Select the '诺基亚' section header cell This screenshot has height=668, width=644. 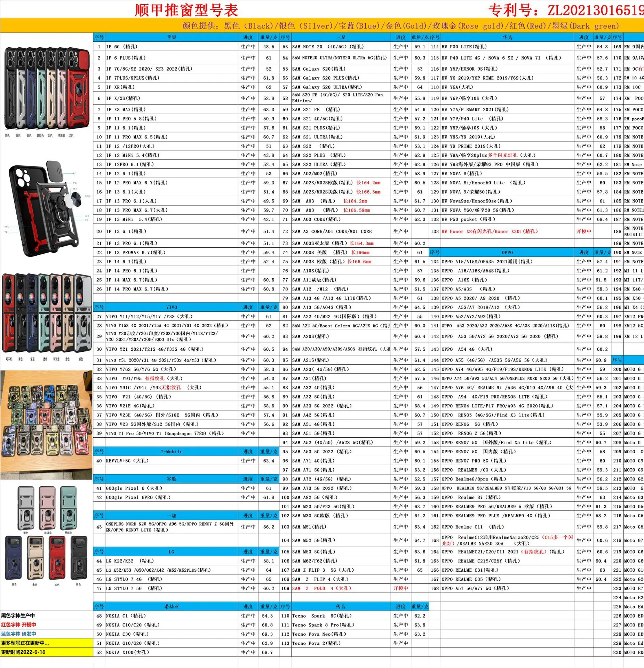pos(172,606)
